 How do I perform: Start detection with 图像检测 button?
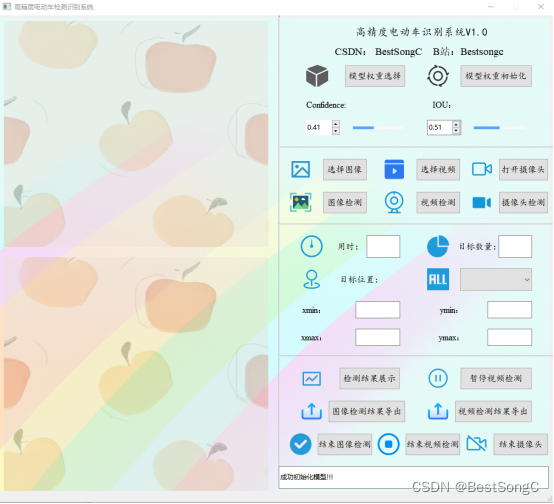[345, 203]
